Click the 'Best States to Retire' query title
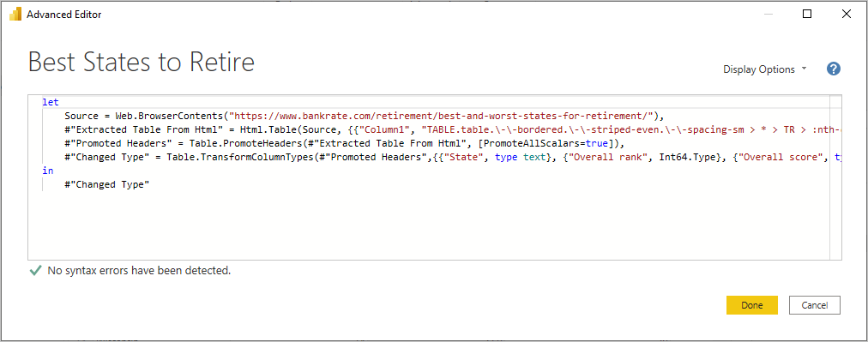 (x=142, y=62)
